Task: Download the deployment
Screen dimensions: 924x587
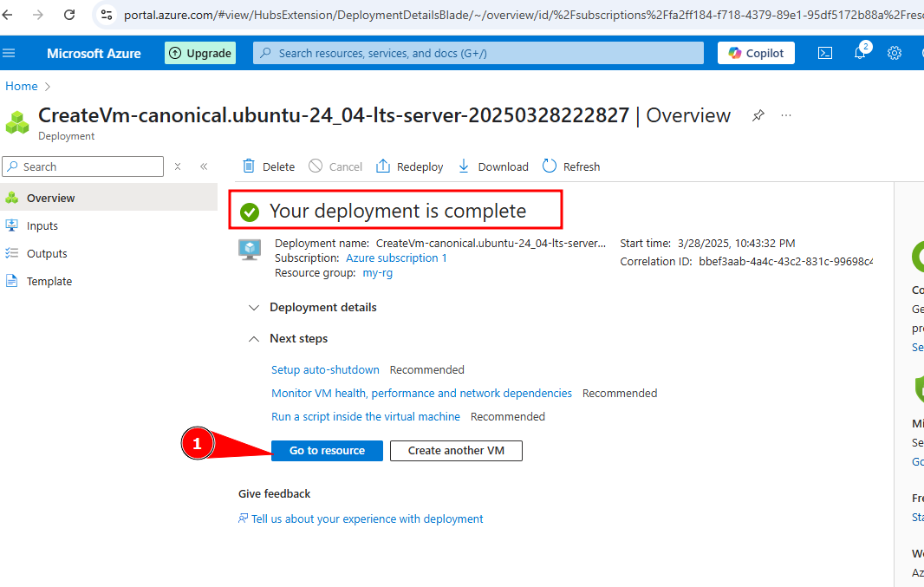Action: 493,166
